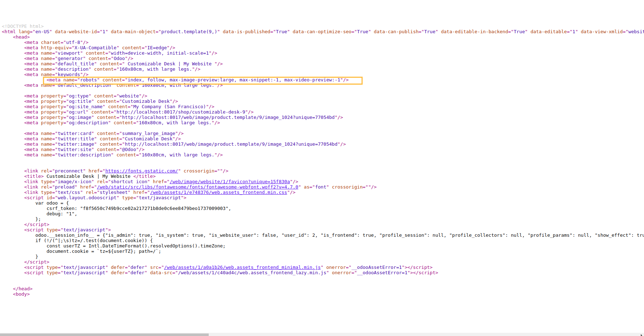The height and width of the screenshot is (336, 644).
Task: Click the const userTZ line
Action: 136,246
